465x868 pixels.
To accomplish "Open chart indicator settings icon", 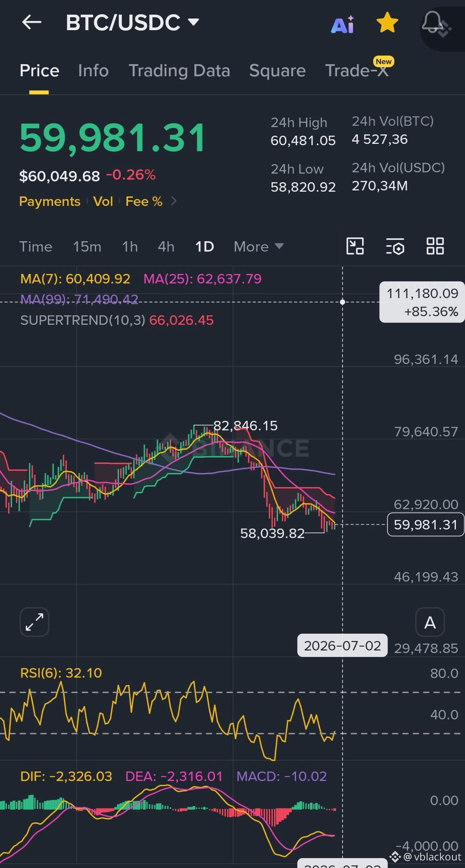I will [x=395, y=246].
